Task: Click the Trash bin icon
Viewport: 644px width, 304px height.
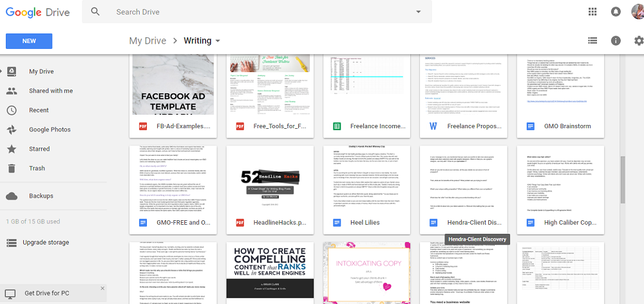Action: click(12, 168)
